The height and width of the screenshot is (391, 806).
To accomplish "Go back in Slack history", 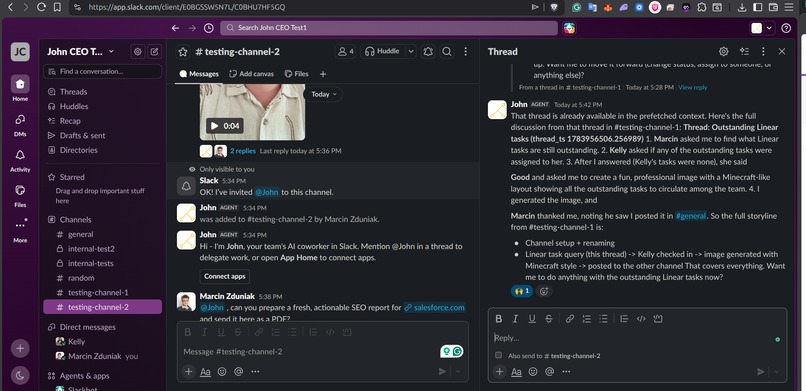I will pyautogui.click(x=176, y=28).
